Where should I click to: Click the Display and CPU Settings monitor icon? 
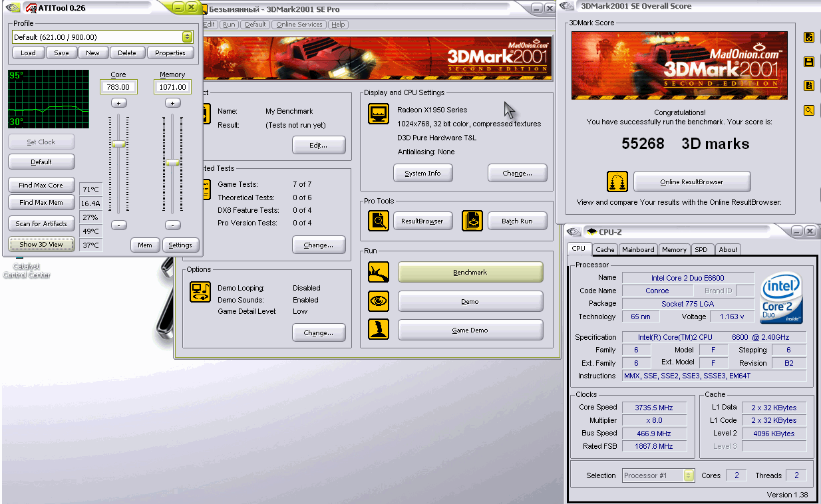379,114
